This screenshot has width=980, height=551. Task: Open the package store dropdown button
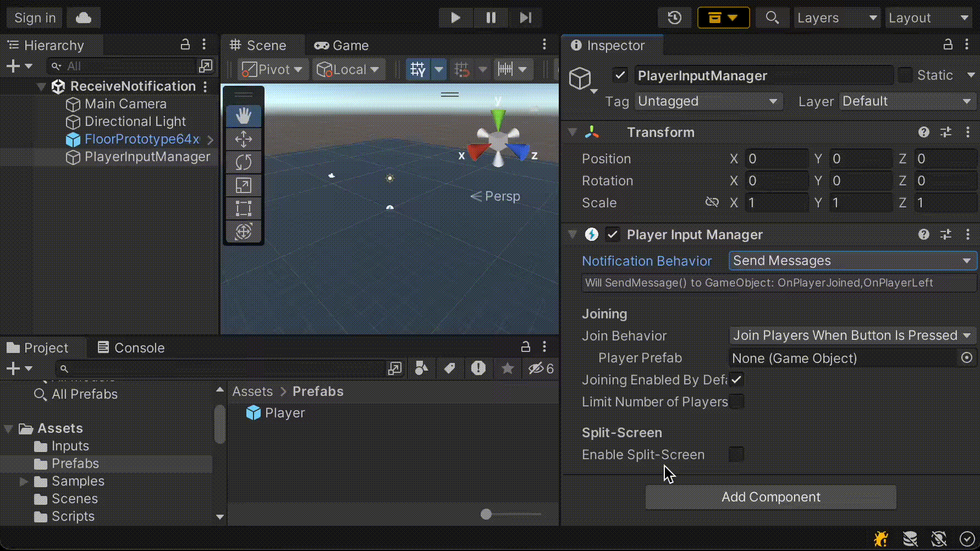[723, 18]
